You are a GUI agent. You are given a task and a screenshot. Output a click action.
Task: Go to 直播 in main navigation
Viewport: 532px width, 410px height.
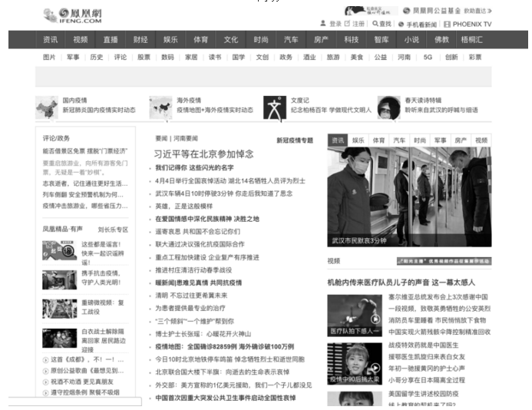point(111,40)
